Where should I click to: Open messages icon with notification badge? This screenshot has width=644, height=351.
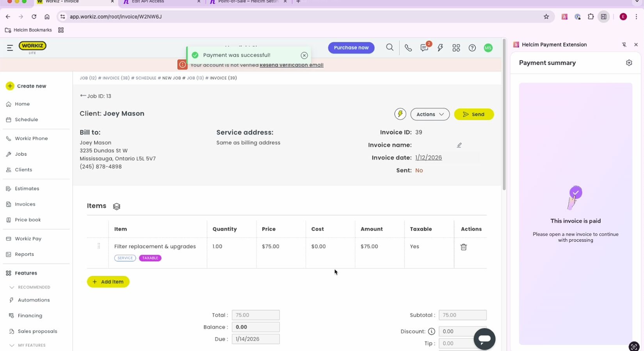coord(424,48)
